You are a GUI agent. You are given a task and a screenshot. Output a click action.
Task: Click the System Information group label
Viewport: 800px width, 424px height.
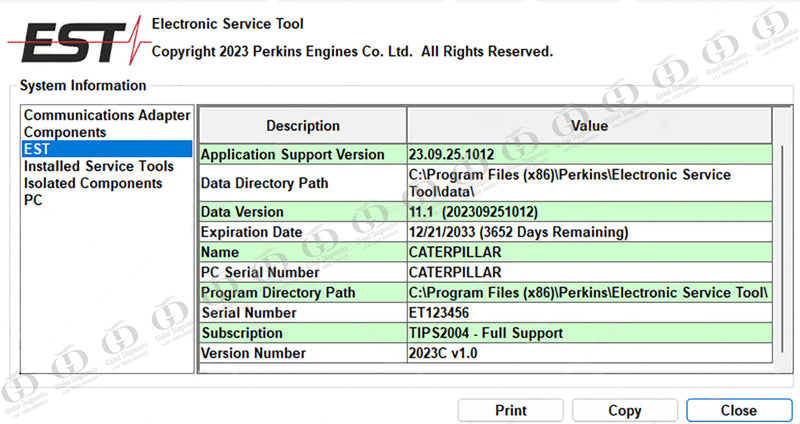tap(83, 85)
